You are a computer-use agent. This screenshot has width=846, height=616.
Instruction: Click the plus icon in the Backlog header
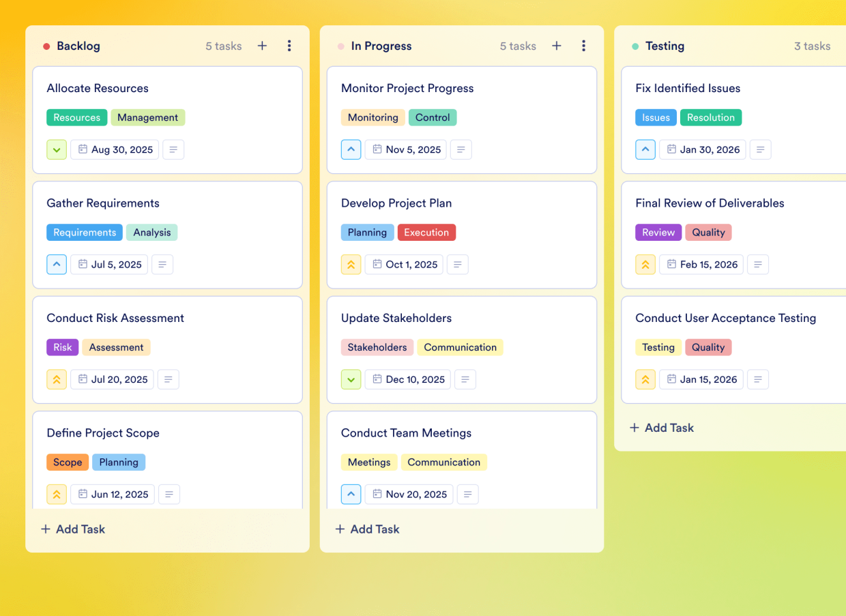click(262, 46)
